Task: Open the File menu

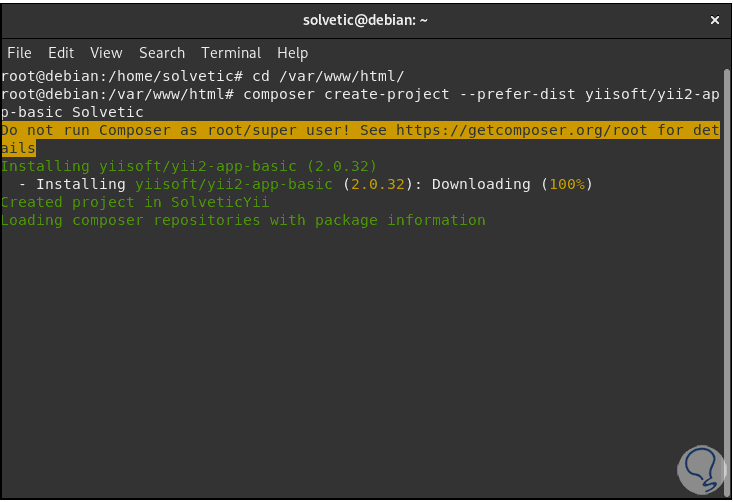Action: coord(19,53)
